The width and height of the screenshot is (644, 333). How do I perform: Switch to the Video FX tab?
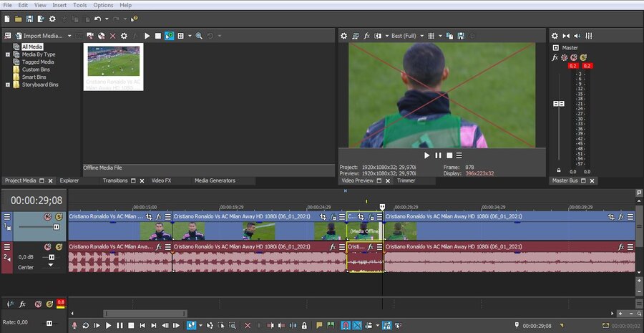click(x=161, y=180)
